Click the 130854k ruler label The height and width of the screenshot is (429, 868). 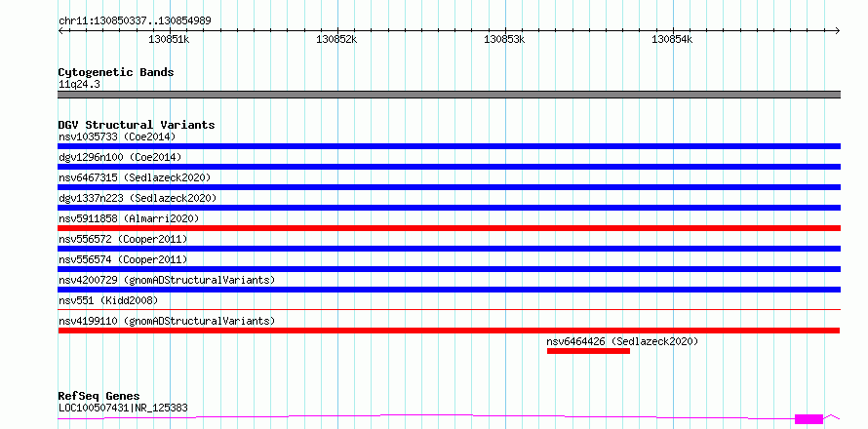click(672, 39)
